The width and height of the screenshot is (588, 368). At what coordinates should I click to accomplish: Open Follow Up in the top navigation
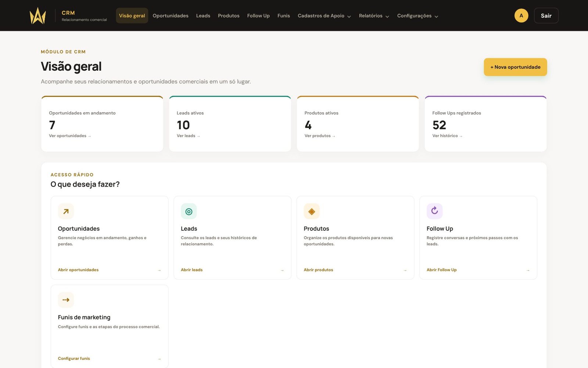pos(258,16)
